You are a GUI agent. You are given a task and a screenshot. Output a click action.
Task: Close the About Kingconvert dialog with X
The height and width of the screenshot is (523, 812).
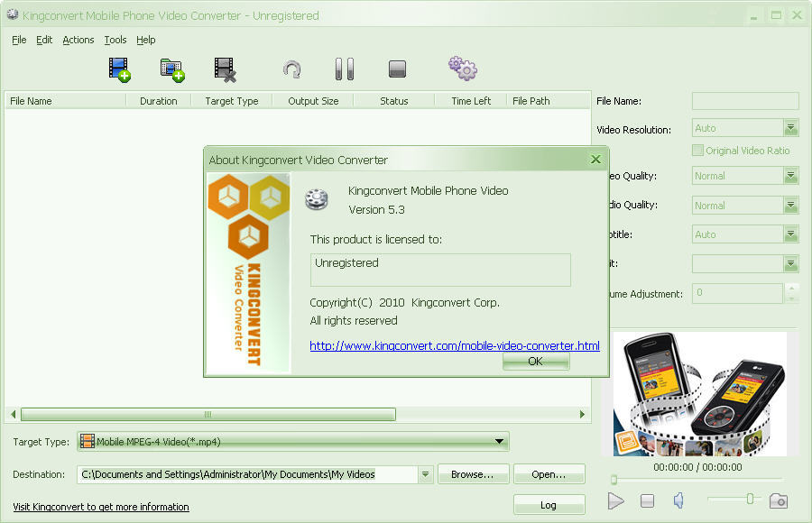595,160
